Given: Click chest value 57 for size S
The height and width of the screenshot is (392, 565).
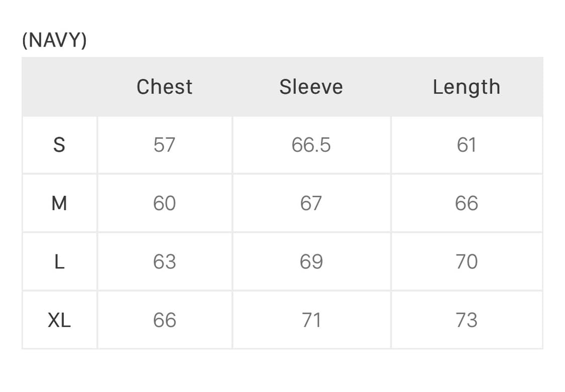Looking at the screenshot, I should pyautogui.click(x=164, y=145).
